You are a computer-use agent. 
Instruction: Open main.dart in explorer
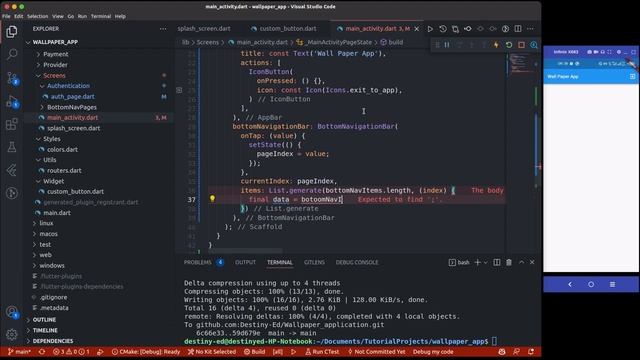(x=57, y=213)
